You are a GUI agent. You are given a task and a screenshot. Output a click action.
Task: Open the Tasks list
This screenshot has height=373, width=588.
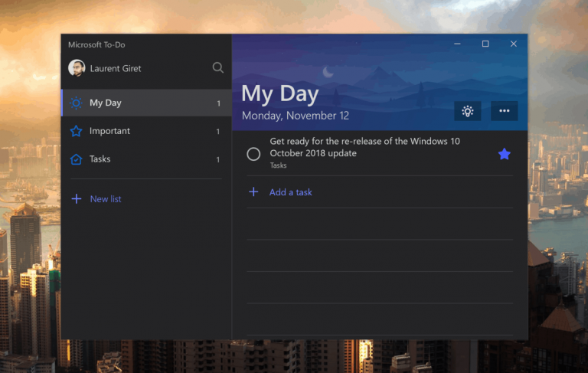coord(146,159)
